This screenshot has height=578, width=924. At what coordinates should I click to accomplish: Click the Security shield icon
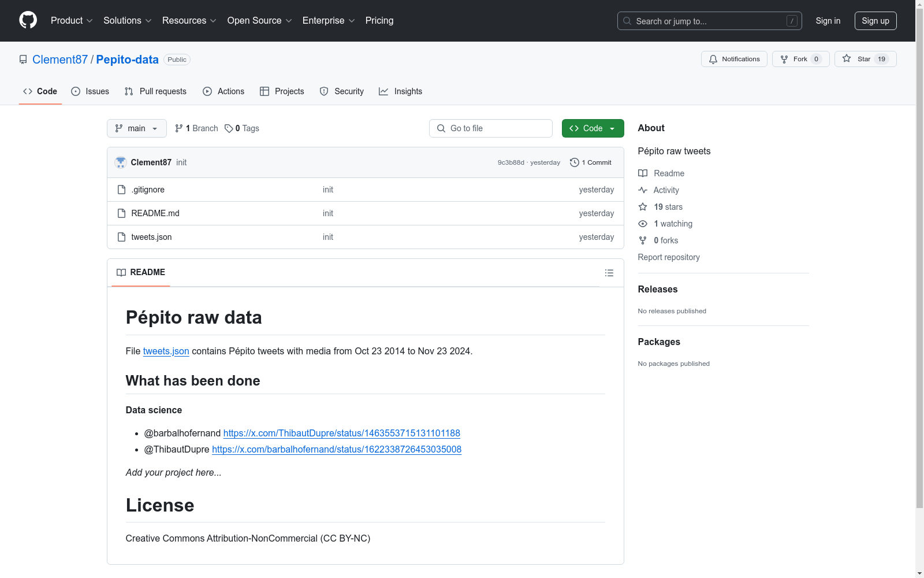[324, 91]
